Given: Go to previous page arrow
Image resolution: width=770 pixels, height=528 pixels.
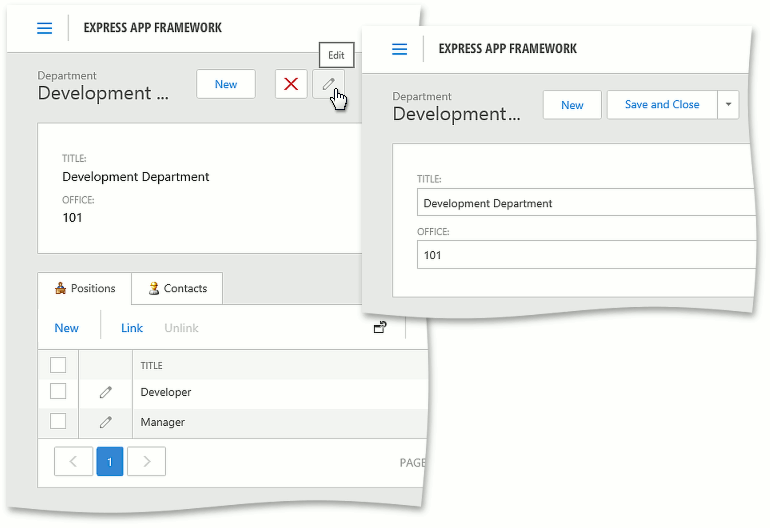Looking at the screenshot, I should click(73, 461).
